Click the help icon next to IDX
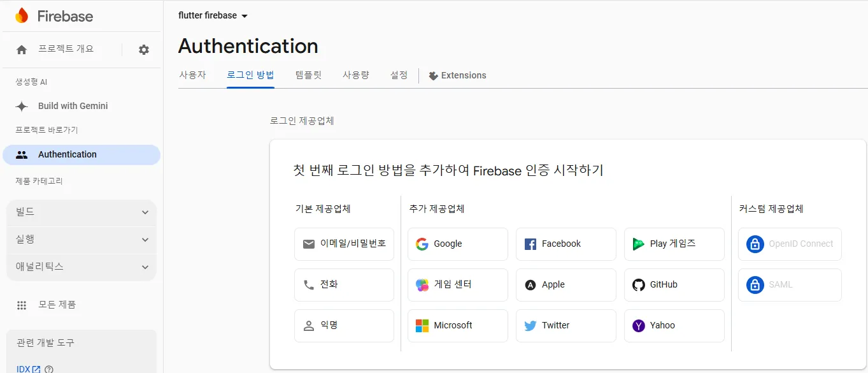The height and width of the screenshot is (373, 868). coord(49,369)
